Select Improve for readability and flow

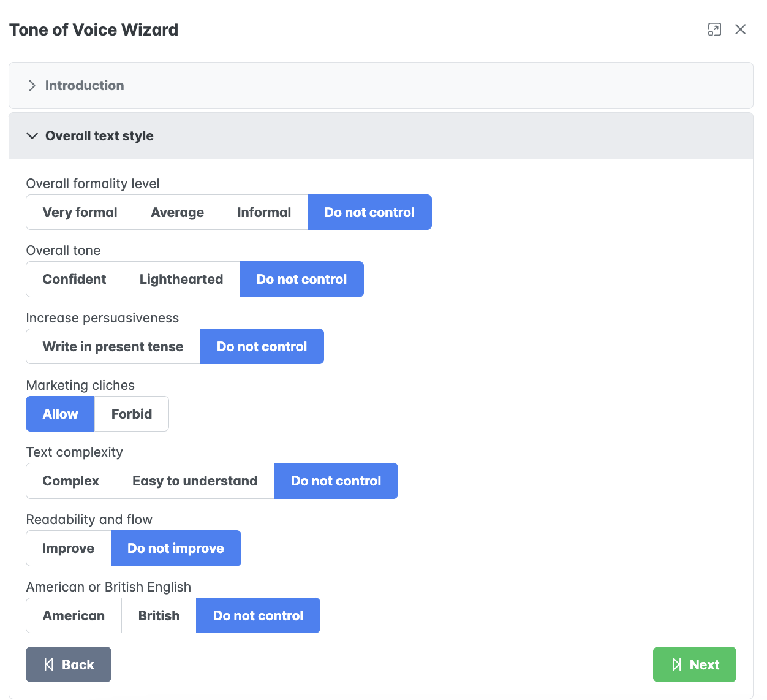pos(68,549)
